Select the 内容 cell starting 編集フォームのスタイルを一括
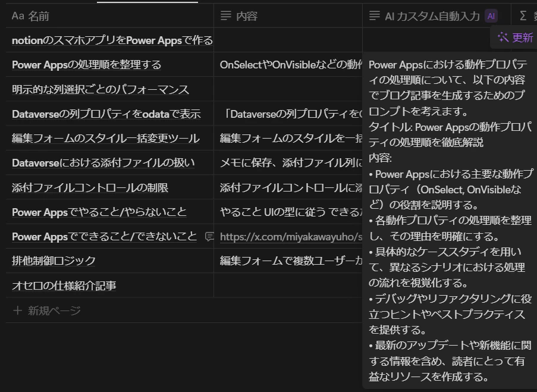537x392 pixels. point(288,138)
